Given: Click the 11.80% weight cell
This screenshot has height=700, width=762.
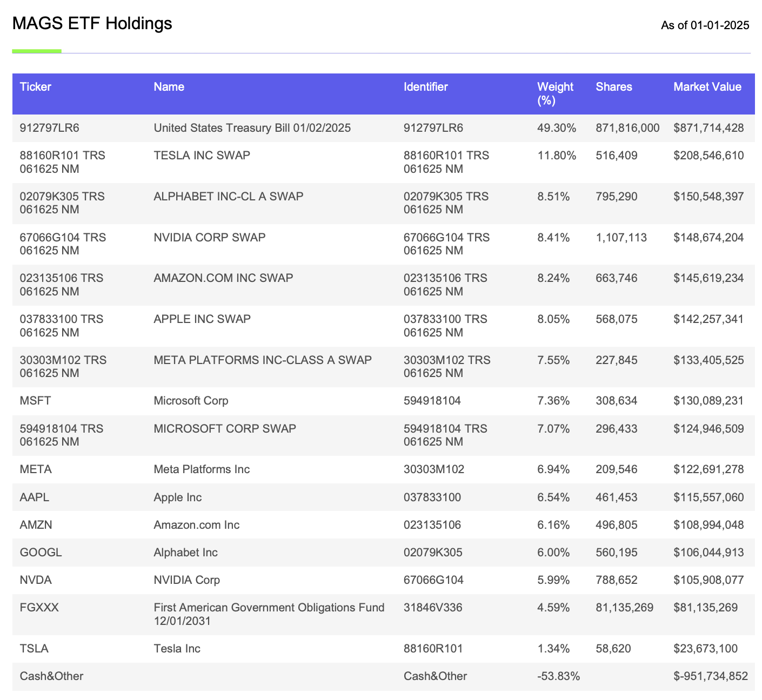Looking at the screenshot, I should pos(557,156).
